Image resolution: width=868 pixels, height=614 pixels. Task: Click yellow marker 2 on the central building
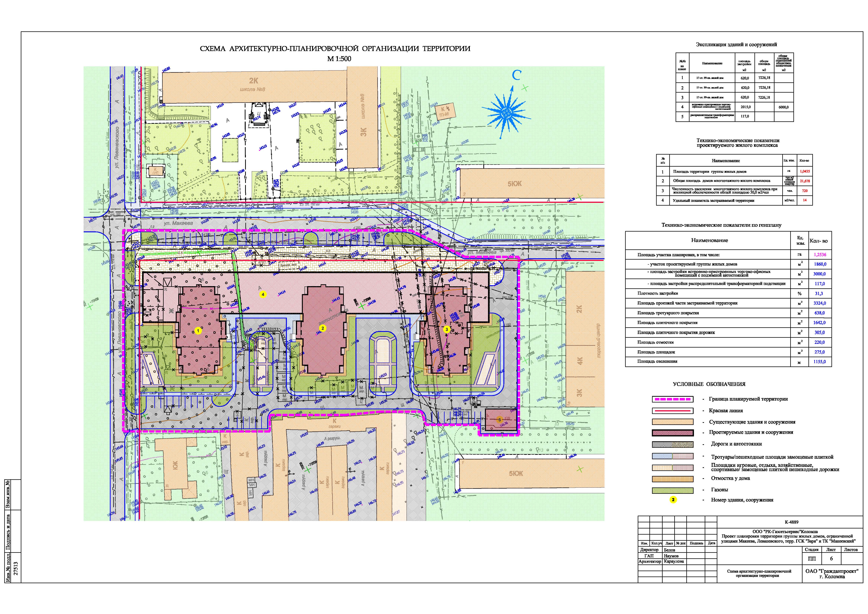[x=322, y=329]
